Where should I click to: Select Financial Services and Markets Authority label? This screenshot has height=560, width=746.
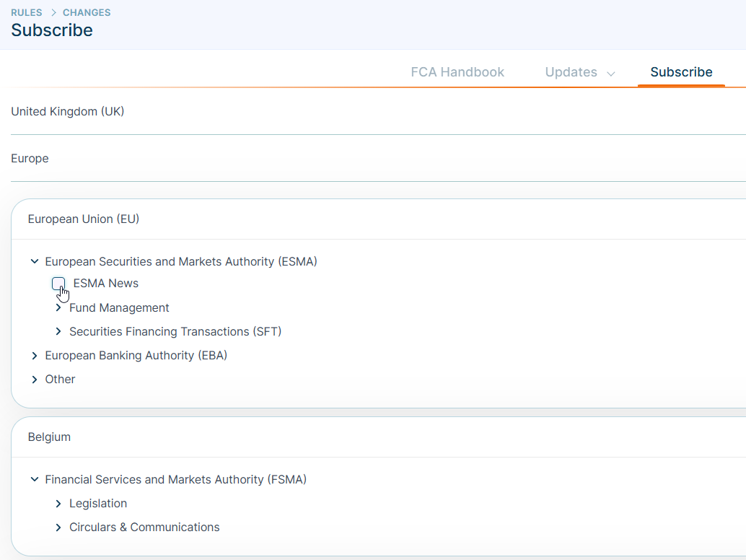[175, 479]
